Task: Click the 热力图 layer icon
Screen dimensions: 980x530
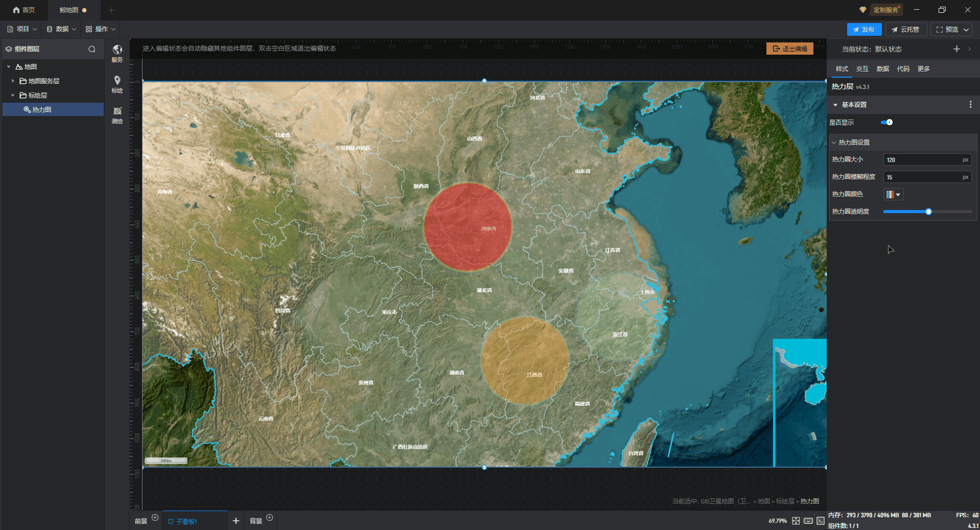Action: 27,109
